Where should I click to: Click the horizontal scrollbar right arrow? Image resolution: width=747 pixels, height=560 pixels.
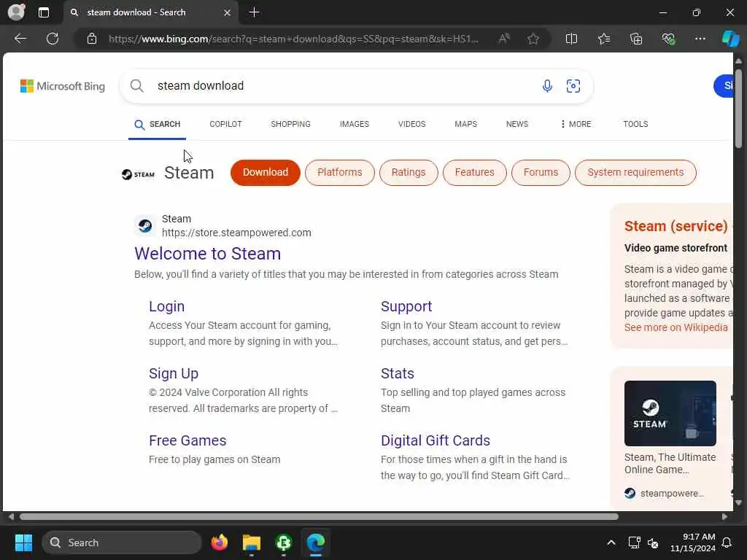pyautogui.click(x=724, y=517)
